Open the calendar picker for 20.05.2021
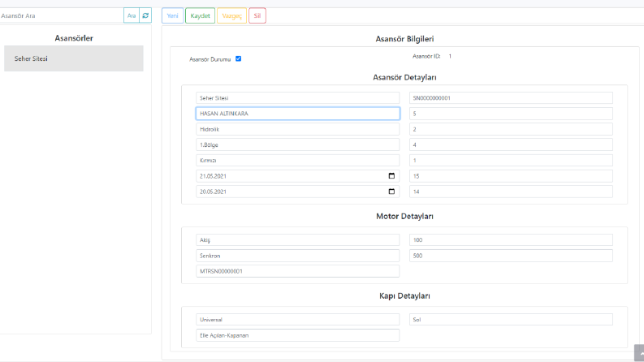 (x=391, y=192)
